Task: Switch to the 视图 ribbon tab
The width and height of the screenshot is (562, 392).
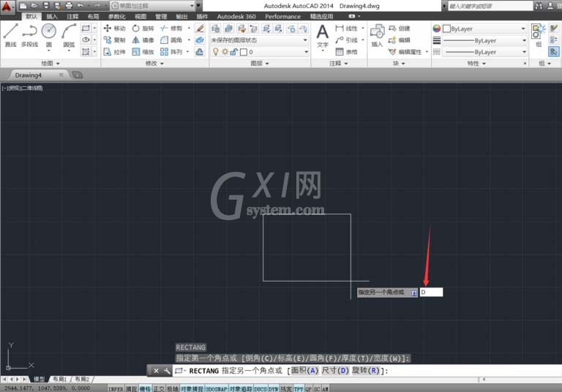Action: point(140,17)
